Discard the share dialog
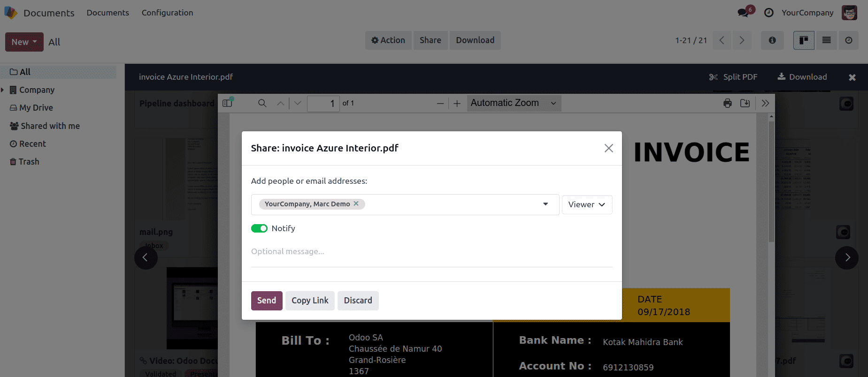 pos(358,301)
